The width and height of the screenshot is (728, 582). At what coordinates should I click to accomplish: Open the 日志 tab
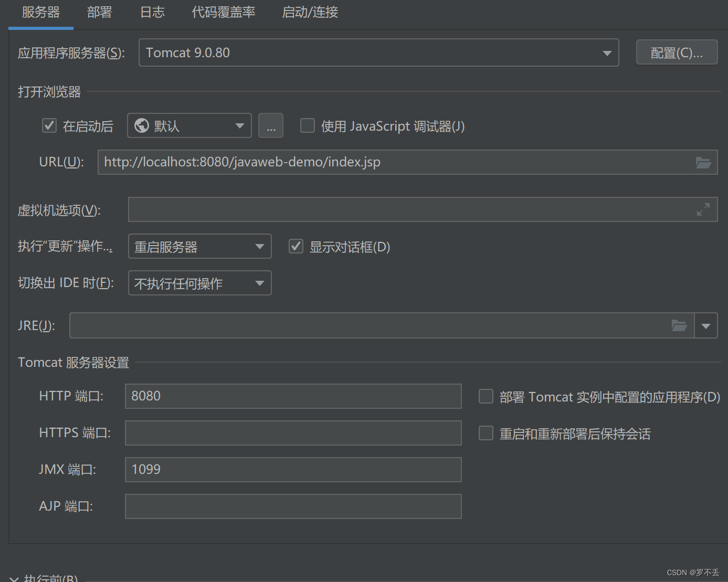(x=152, y=12)
